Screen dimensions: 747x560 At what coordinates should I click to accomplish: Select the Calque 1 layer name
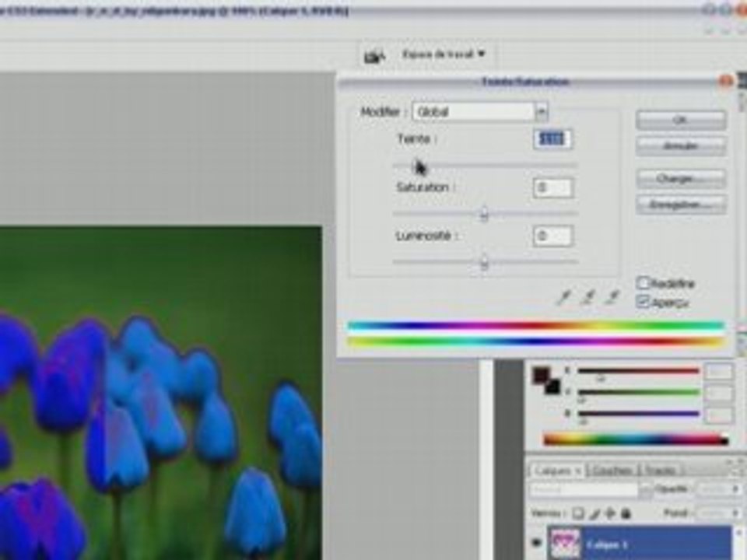coord(607,544)
